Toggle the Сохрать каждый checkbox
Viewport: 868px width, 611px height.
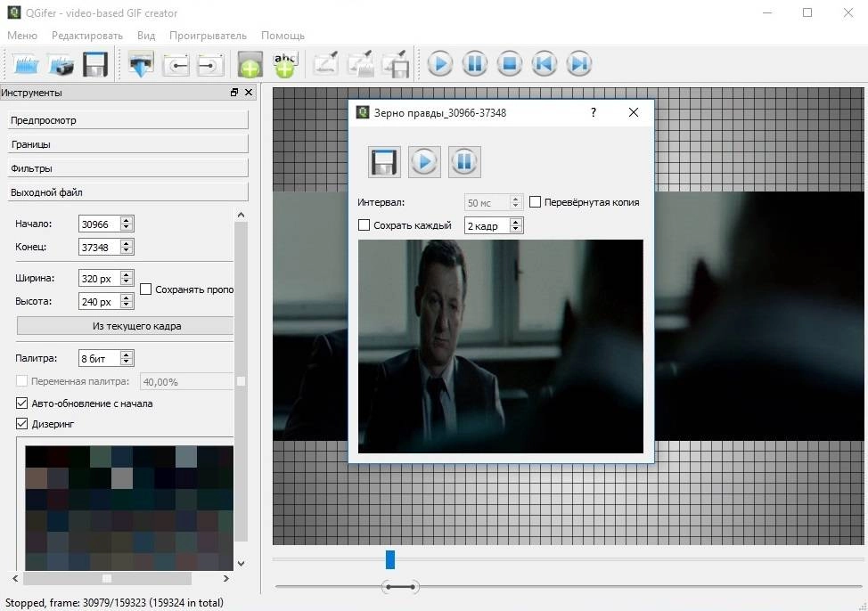364,225
